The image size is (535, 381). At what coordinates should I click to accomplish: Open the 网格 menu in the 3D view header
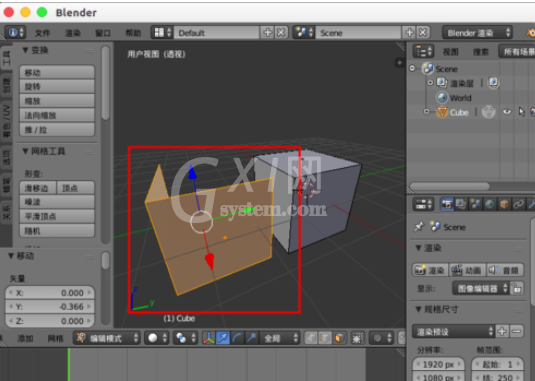pyautogui.click(x=55, y=338)
